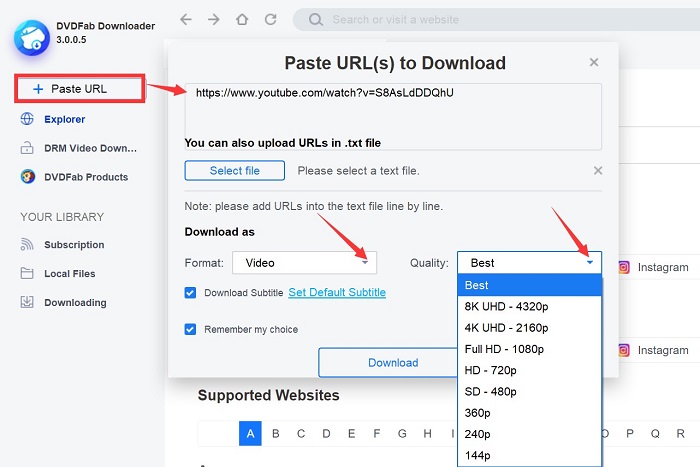Click the DRM lock icon
This screenshot has height=467, width=700.
[27, 148]
